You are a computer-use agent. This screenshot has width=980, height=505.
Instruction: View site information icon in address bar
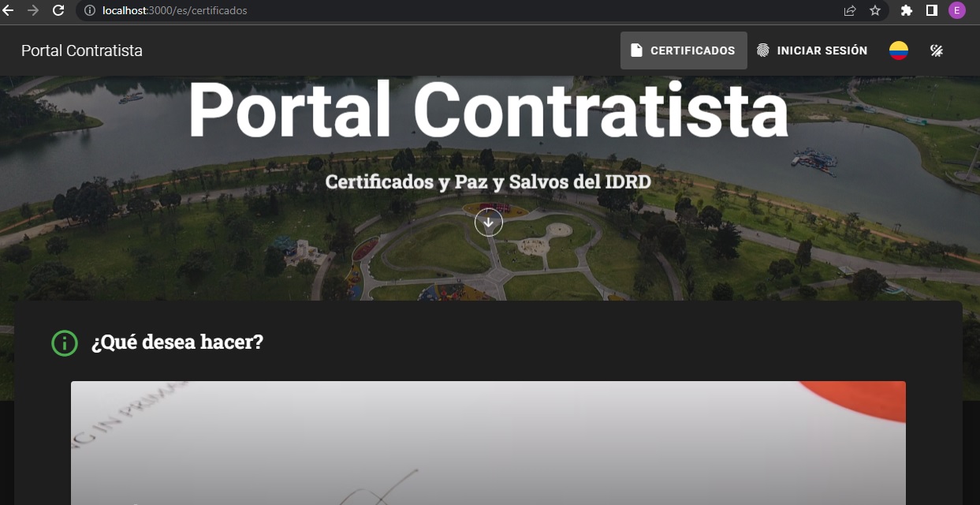tap(89, 10)
